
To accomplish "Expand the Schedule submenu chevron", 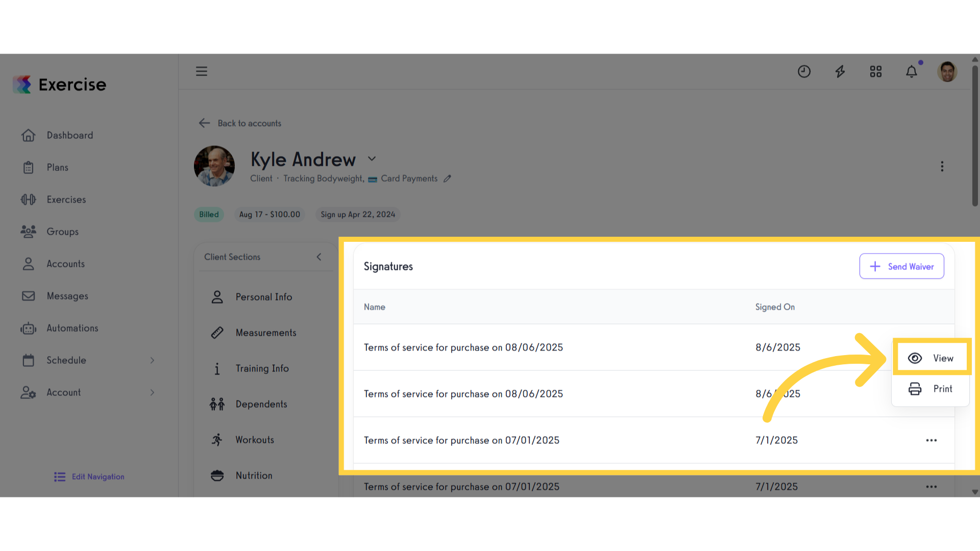I will click(152, 360).
